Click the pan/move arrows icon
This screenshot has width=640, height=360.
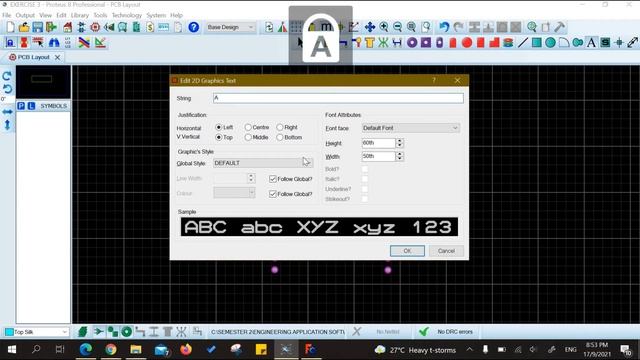(370, 27)
